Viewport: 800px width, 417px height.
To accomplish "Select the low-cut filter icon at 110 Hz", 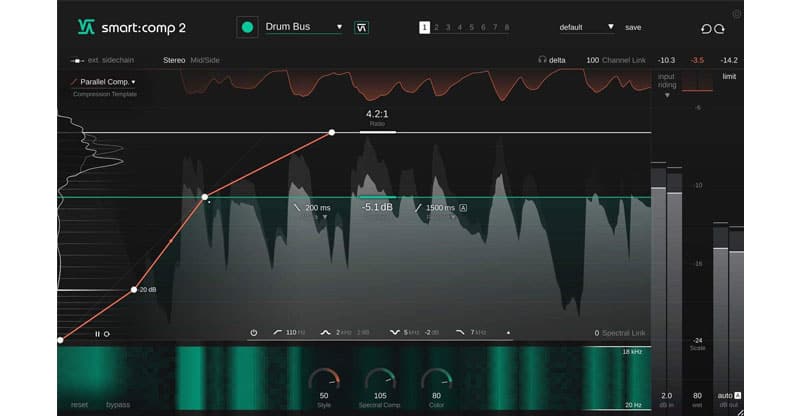I will (x=278, y=332).
